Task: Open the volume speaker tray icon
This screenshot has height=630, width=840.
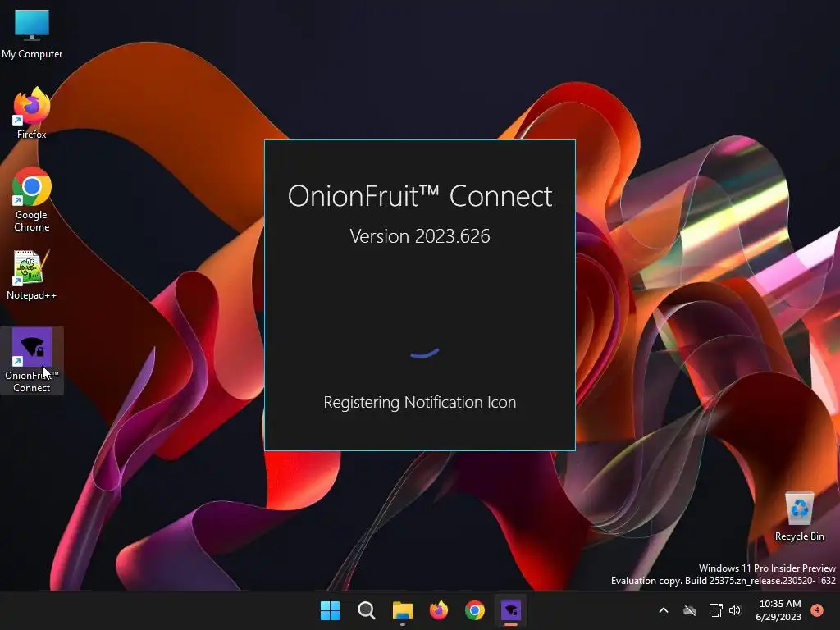Action: [x=735, y=610]
